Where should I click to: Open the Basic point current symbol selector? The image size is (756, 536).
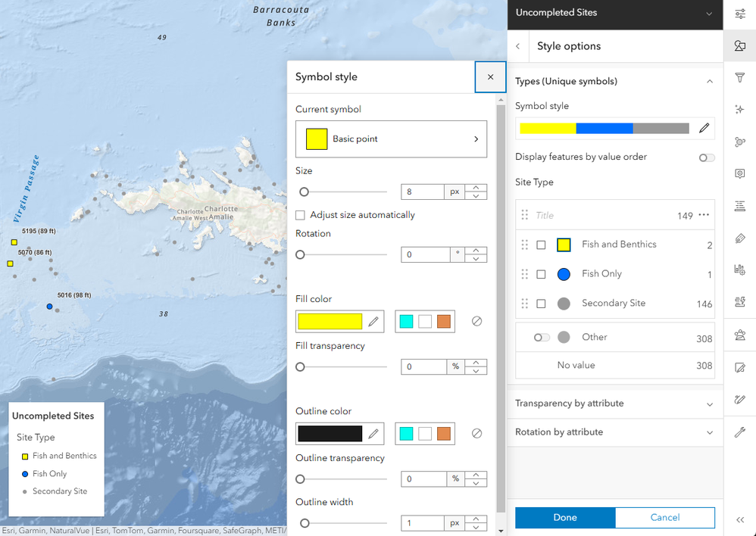(391, 139)
